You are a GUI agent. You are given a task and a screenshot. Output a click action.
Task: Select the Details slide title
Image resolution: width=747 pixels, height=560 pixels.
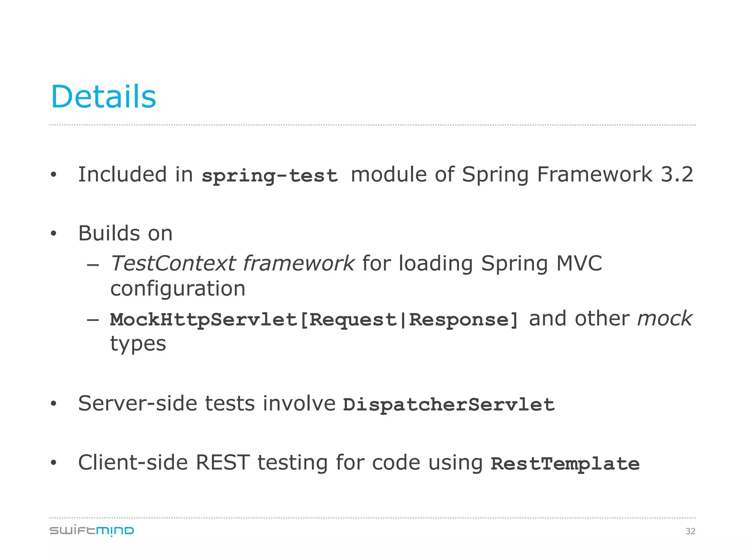point(104,97)
